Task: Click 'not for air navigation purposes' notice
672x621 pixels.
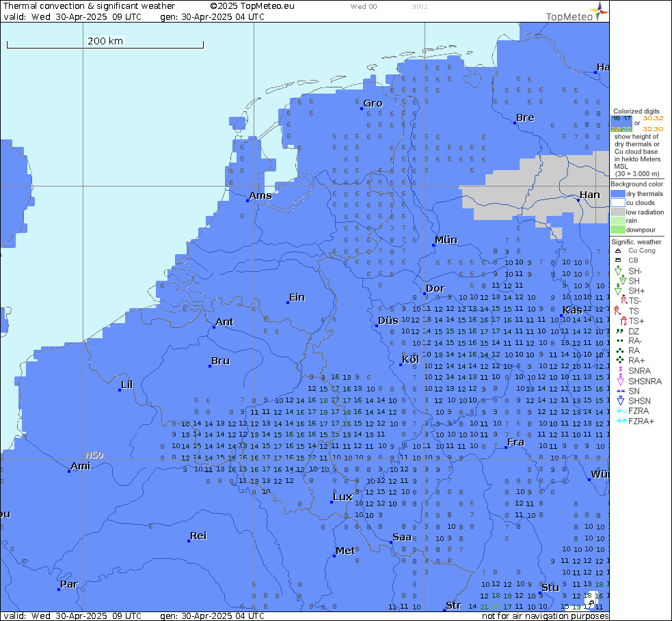Action: pos(545,616)
